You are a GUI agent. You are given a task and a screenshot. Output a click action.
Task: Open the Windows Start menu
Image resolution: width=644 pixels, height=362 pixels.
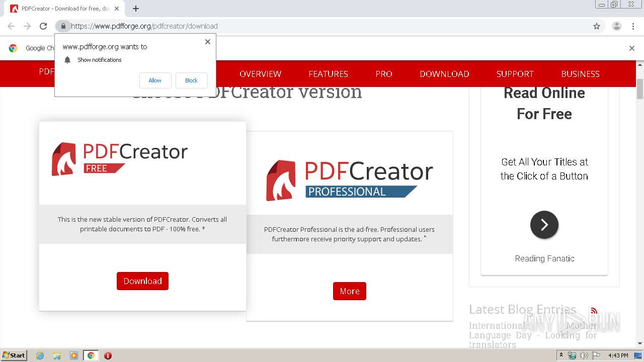[x=14, y=355]
